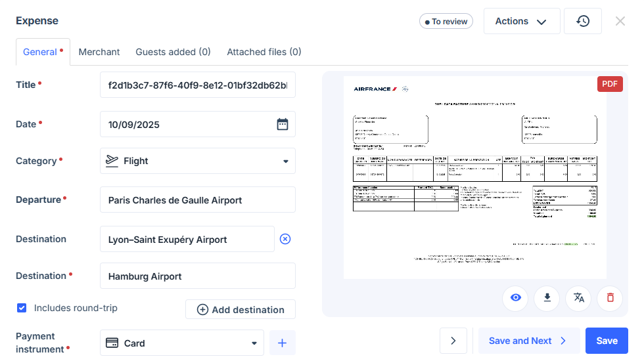Open the Attached files tab
Image resolution: width=644 pixels, height=363 pixels.
(264, 52)
